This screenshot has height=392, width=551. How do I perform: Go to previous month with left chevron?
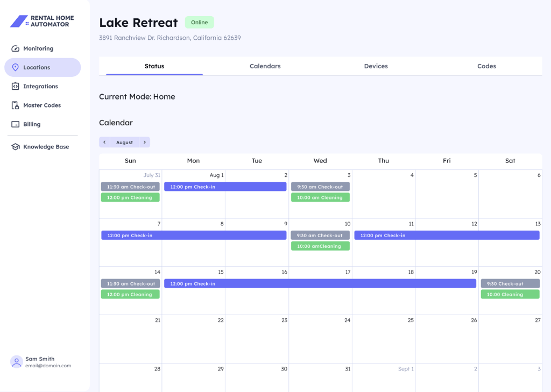pos(104,142)
